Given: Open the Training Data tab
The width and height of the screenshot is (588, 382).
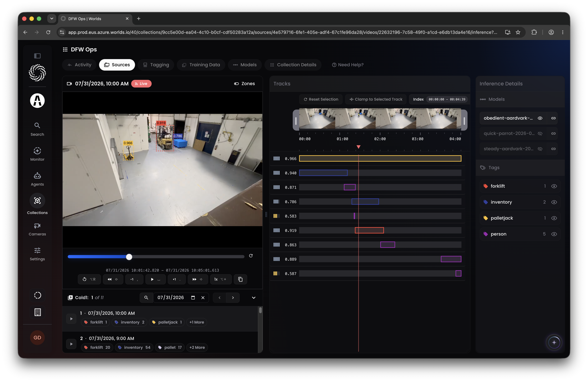Looking at the screenshot, I should click(x=201, y=65).
